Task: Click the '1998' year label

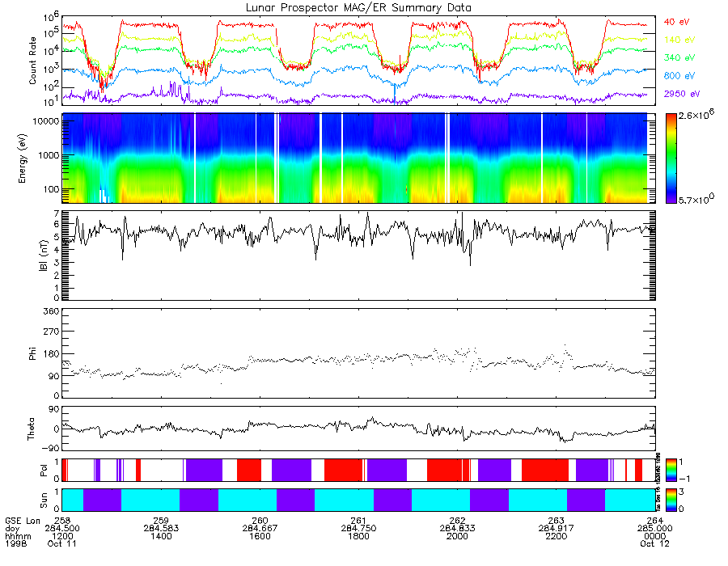Action: (16, 543)
